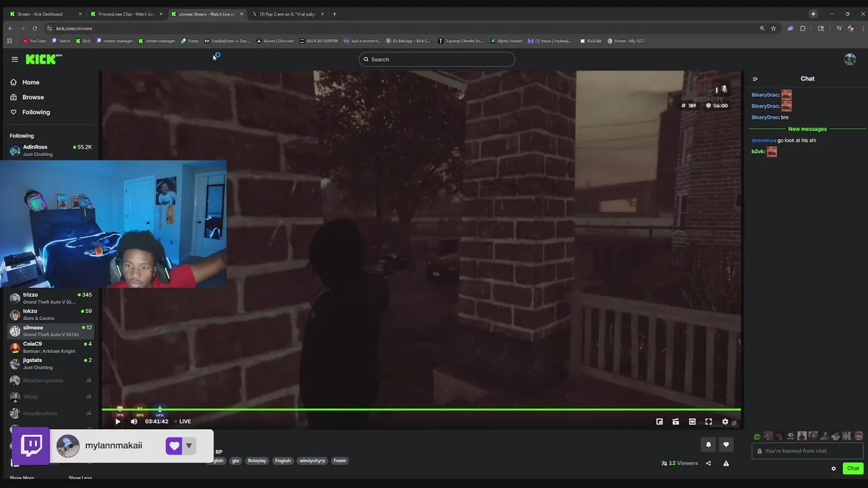Open the Kick hamburger sidebar menu
Image resolution: width=868 pixels, height=488 pixels.
click(x=14, y=59)
